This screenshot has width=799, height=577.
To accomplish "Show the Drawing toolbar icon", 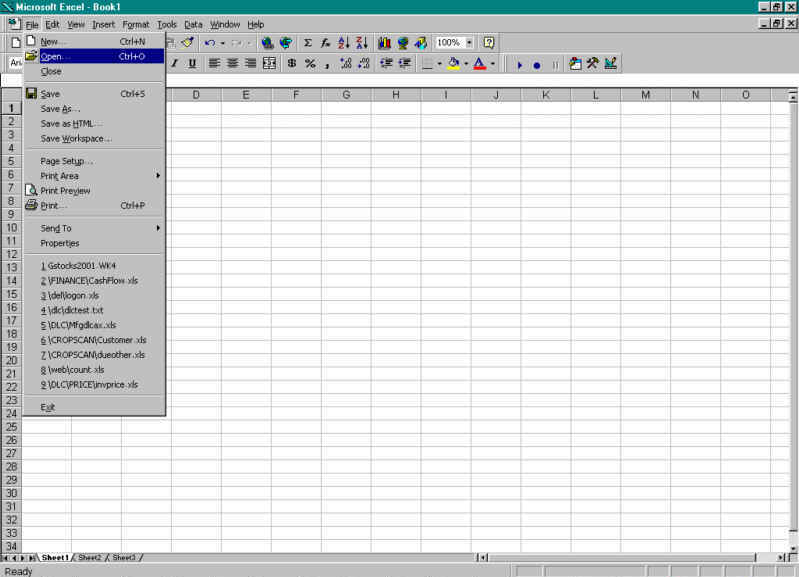I will (420, 43).
